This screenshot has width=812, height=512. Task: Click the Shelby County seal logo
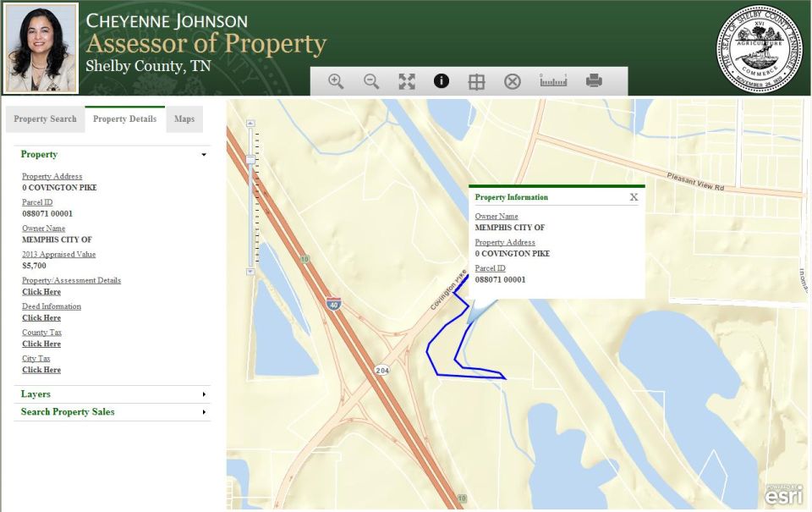(760, 49)
